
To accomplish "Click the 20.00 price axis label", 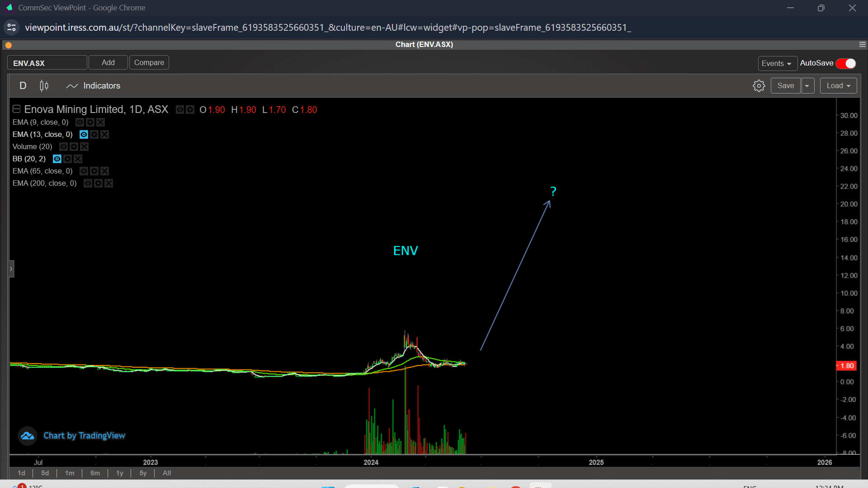I will pyautogui.click(x=849, y=204).
